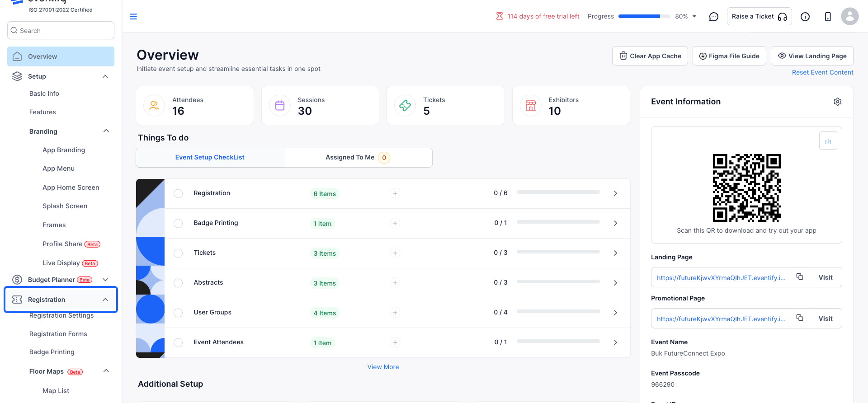
Task: Collapse the Floor Maps chevron
Action: 106,371
